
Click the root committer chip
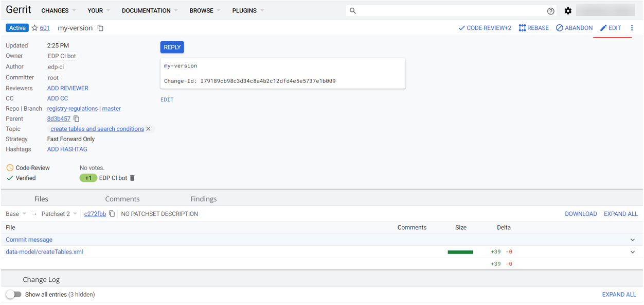[53, 78]
